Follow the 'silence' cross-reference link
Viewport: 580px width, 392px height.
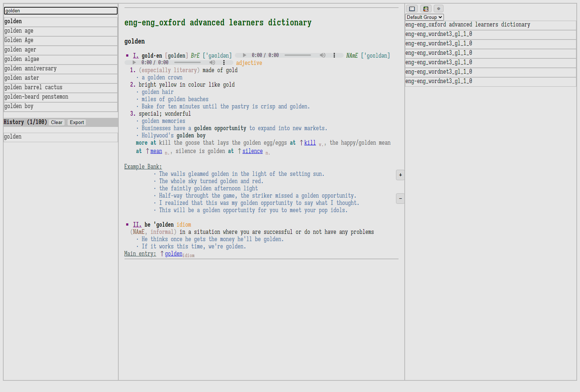click(x=253, y=151)
